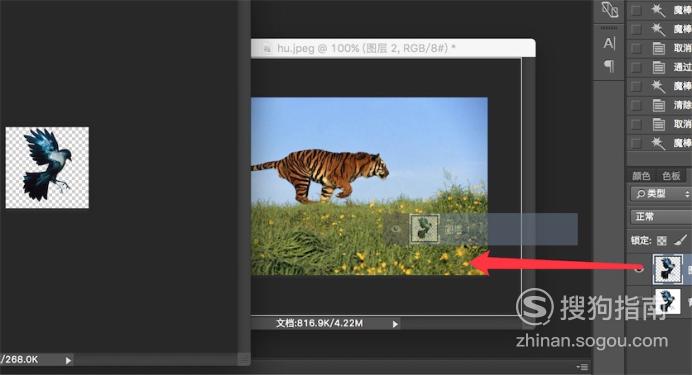
Task: Switch to the 颜色 tab
Action: (641, 176)
